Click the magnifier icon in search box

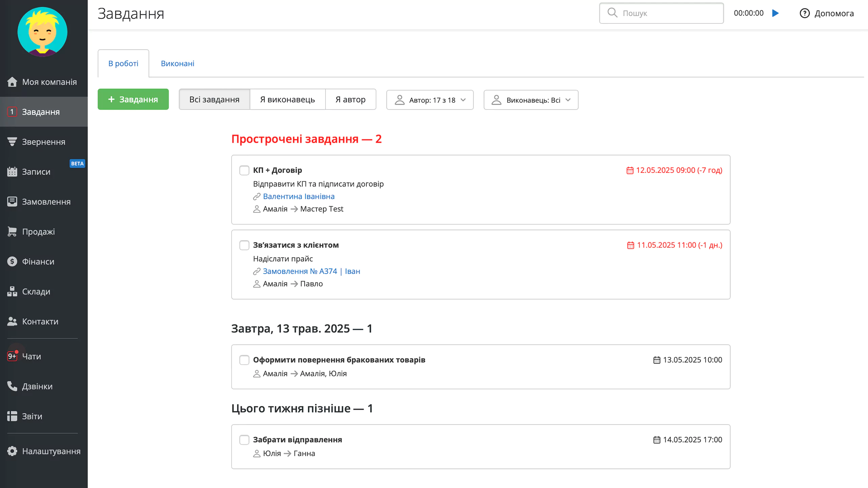click(612, 13)
